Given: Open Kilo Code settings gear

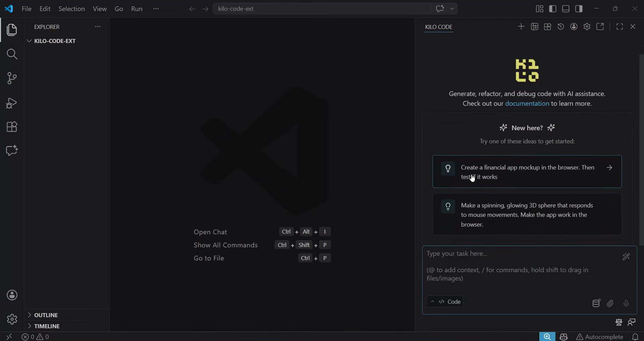Looking at the screenshot, I should (587, 27).
